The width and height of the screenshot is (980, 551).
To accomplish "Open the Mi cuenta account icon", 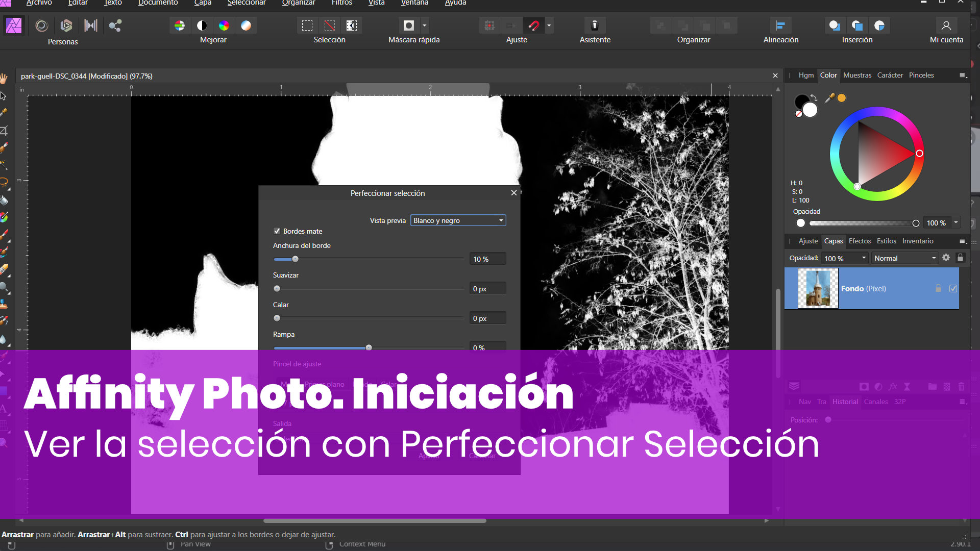I will [x=946, y=26].
